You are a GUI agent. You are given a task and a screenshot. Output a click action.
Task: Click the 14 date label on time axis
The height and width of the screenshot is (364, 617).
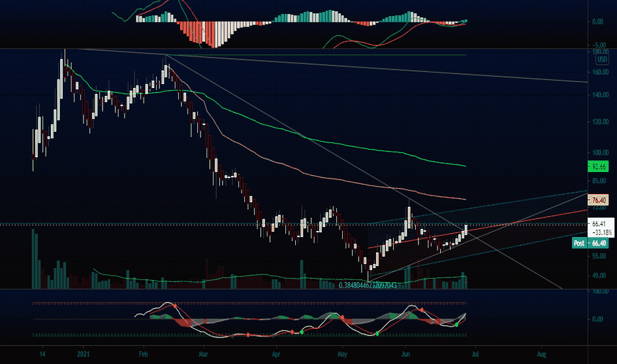click(42, 354)
